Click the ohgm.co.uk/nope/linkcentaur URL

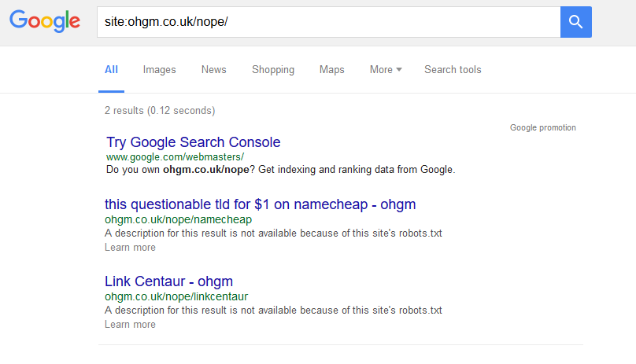coord(176,296)
